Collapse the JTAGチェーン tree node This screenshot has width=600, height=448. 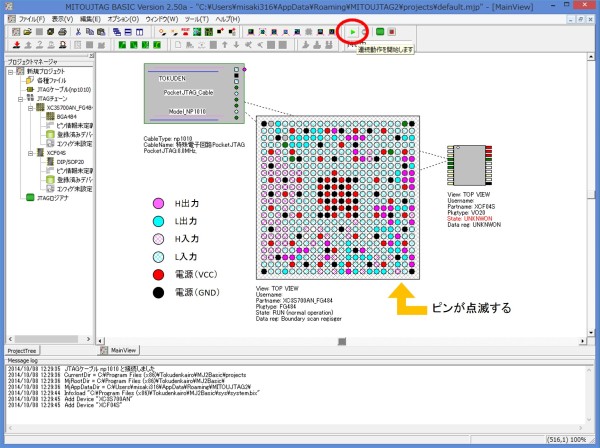(x=19, y=98)
